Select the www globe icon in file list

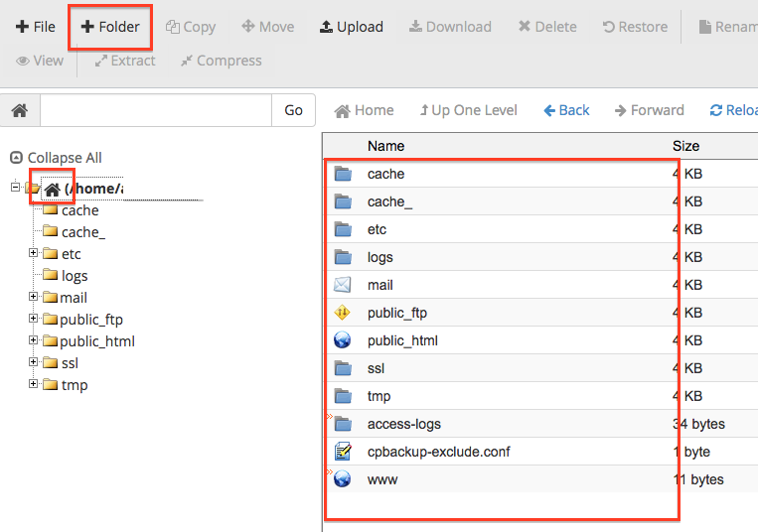(344, 479)
